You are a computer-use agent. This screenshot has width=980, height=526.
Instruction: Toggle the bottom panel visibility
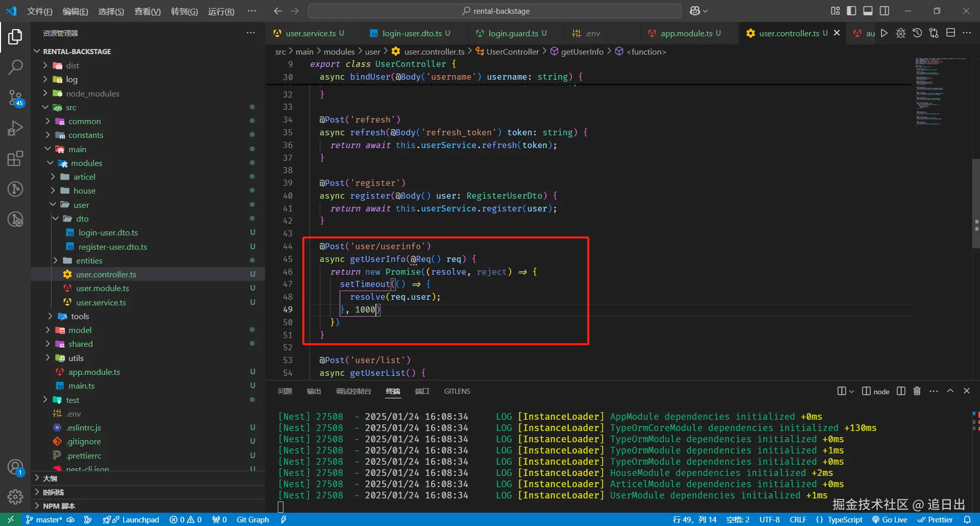click(868, 11)
